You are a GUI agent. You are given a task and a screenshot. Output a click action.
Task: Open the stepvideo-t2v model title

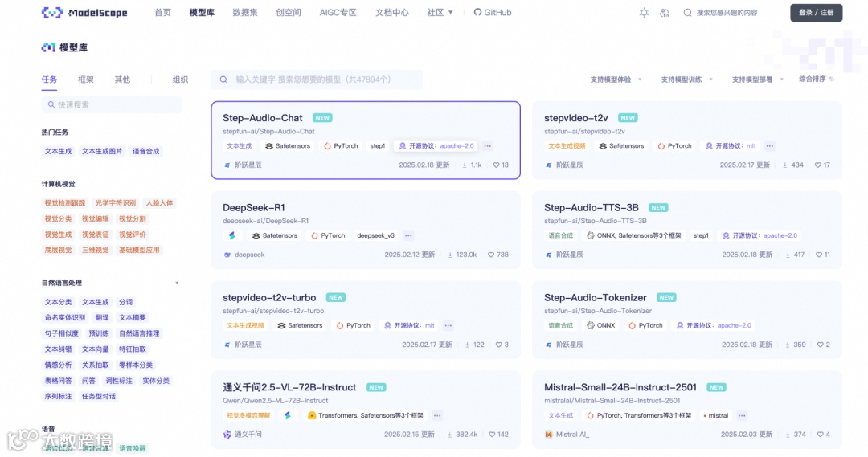[x=575, y=118]
